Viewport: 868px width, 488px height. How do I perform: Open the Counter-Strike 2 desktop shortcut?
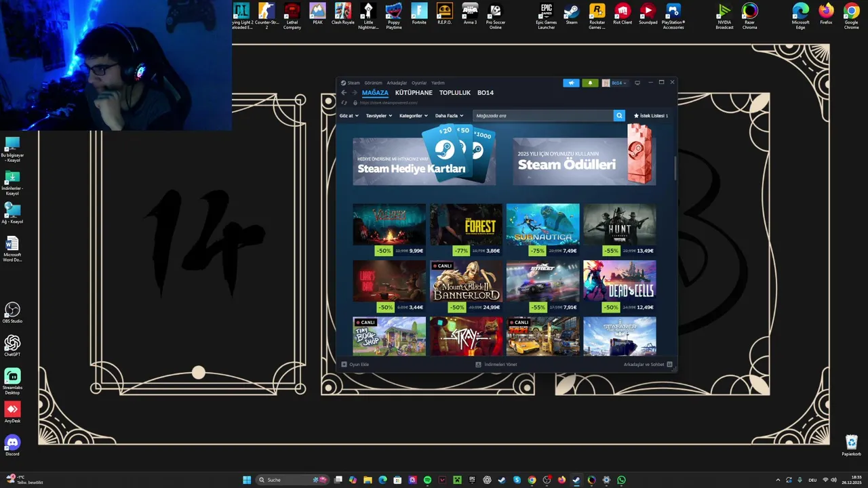(x=267, y=16)
